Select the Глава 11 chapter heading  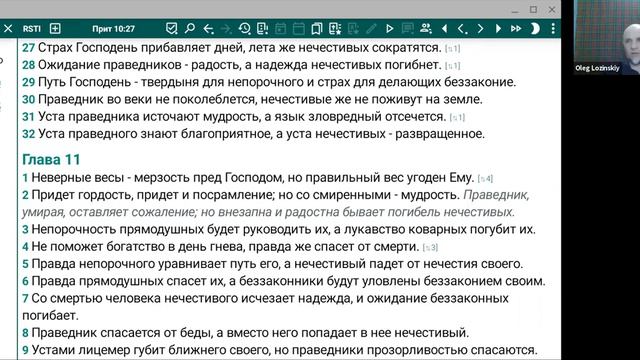point(51,159)
